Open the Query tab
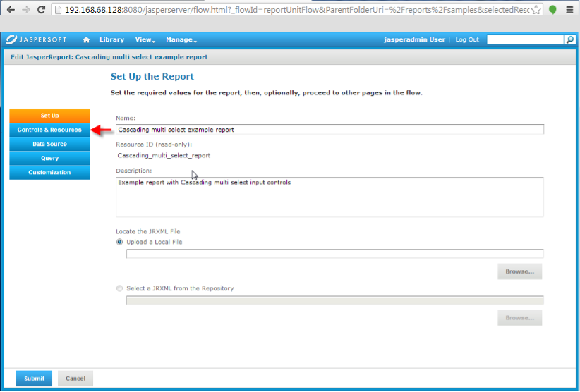Image resolution: width=580 pixels, height=392 pixels. click(49, 158)
